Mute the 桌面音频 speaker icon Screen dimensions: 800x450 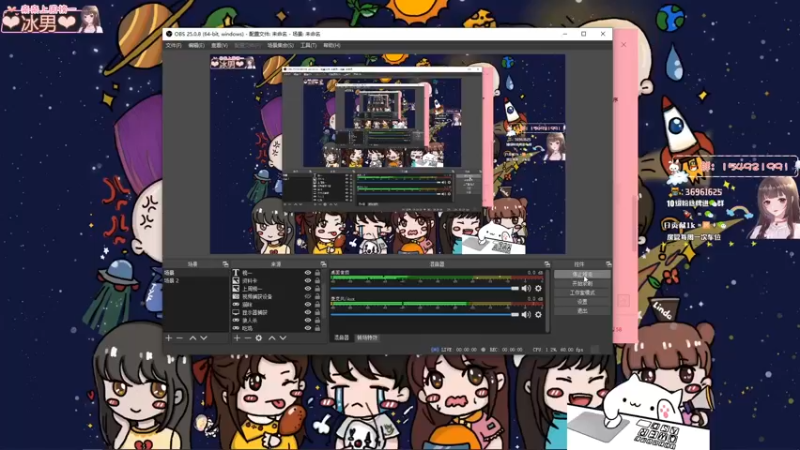(x=526, y=288)
